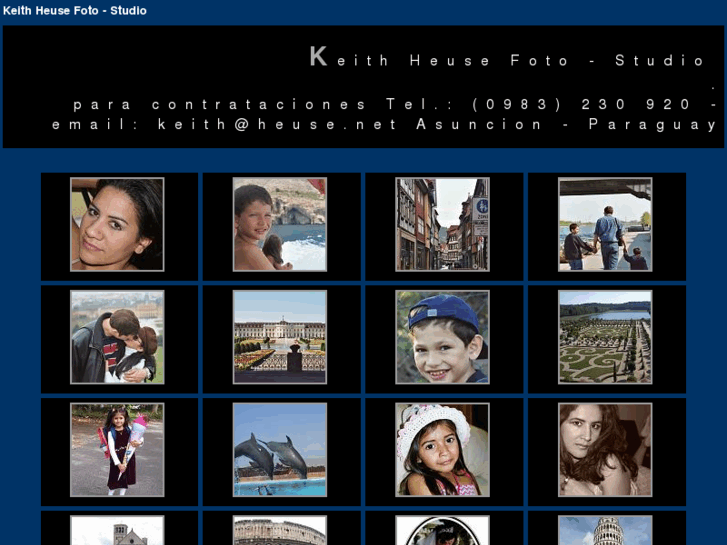Open the girl in white crochet hat thumbnail

coord(442,450)
